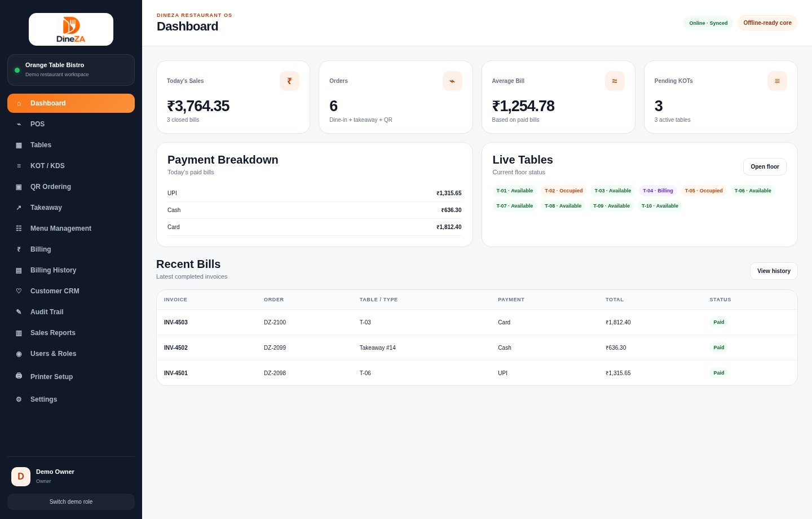Click the Dashboard home icon in sidebar
The width and height of the screenshot is (812, 519).
tap(19, 103)
